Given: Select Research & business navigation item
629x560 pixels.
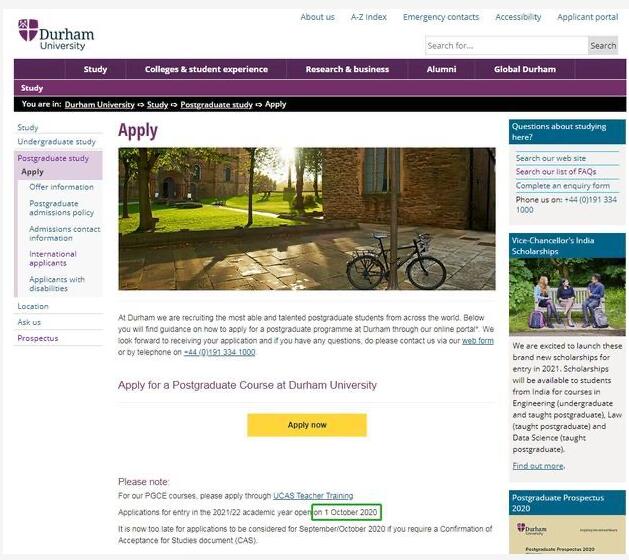Looking at the screenshot, I should (x=347, y=69).
